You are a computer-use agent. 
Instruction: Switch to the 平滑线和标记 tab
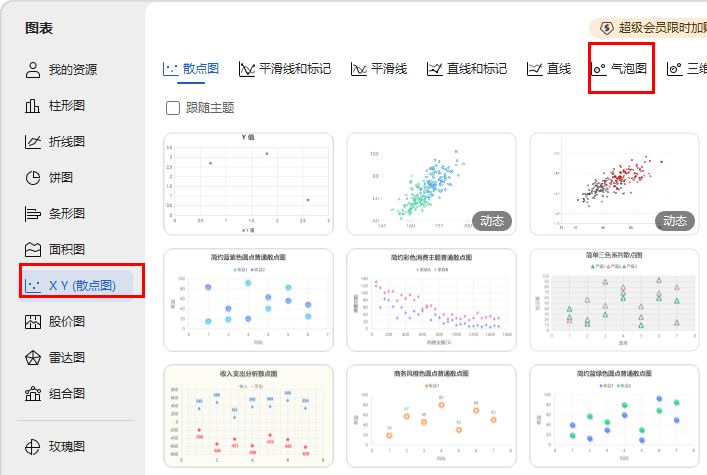(x=285, y=69)
